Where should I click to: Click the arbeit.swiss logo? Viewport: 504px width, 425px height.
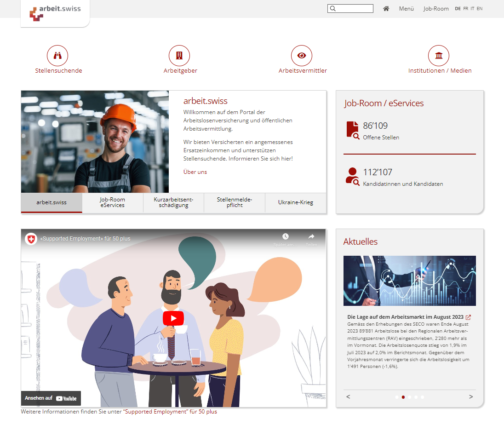pyautogui.click(x=55, y=13)
